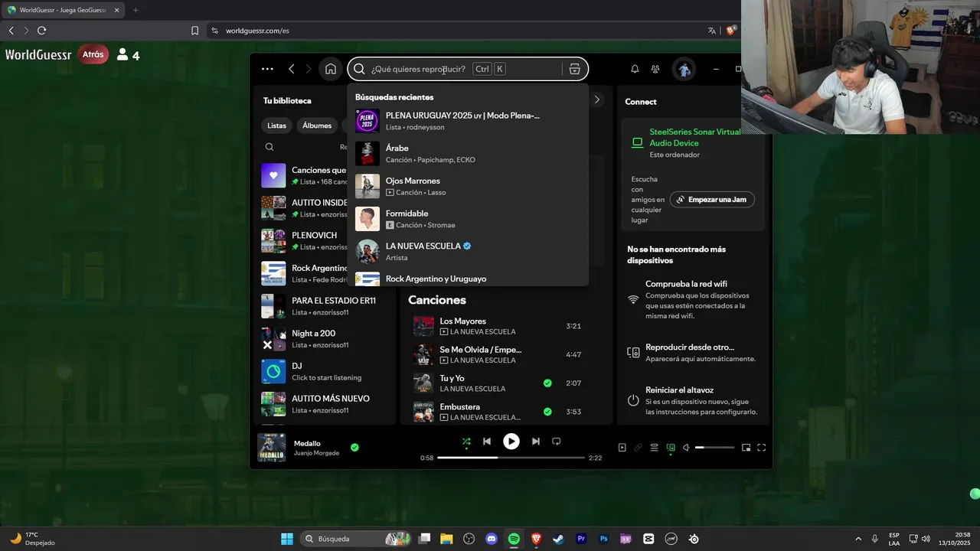Open Discord from the taskbar
Screen dimensions: 980x551
pos(492,539)
